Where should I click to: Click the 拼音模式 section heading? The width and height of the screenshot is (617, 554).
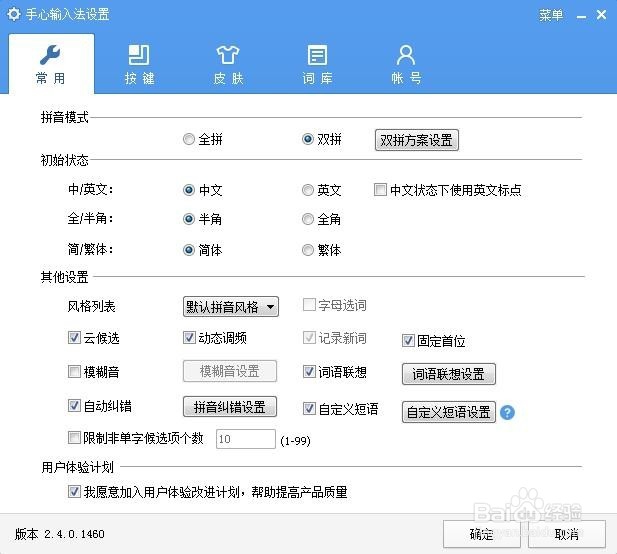click(65, 117)
